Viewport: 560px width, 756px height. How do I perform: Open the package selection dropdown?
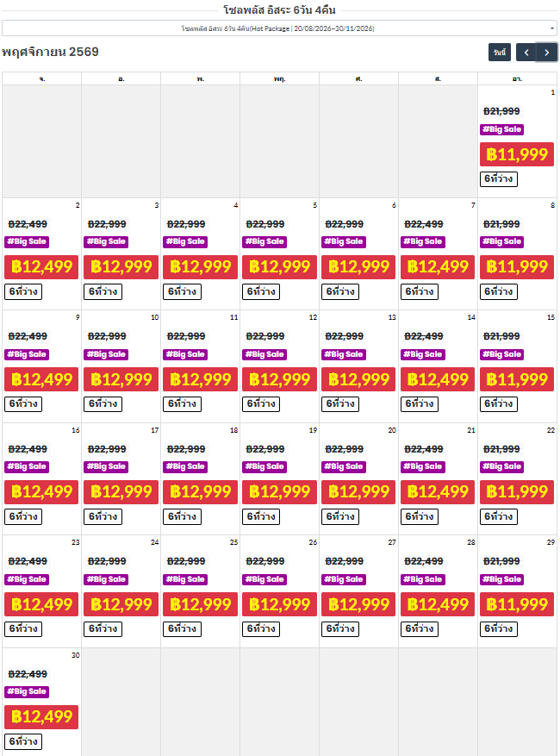[278, 28]
